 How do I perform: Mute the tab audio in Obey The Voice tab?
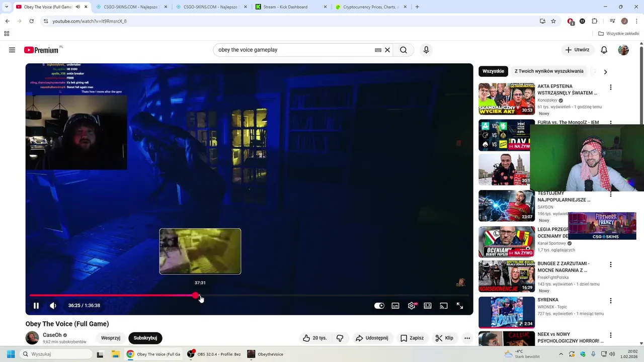(77, 7)
